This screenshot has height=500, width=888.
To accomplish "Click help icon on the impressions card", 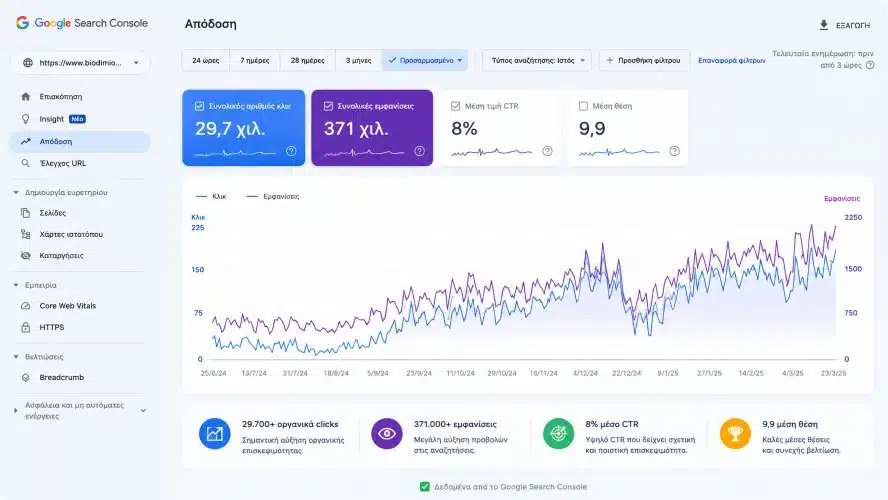I will (x=419, y=151).
